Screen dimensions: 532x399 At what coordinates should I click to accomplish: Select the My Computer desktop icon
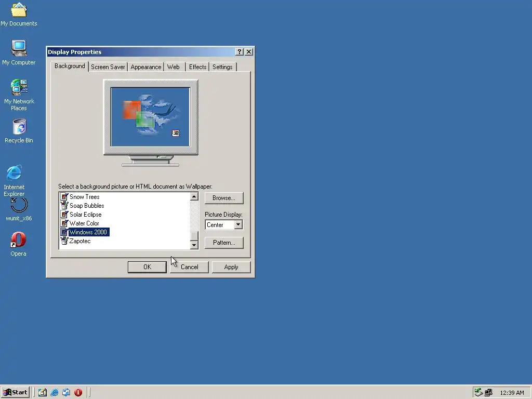[19, 53]
